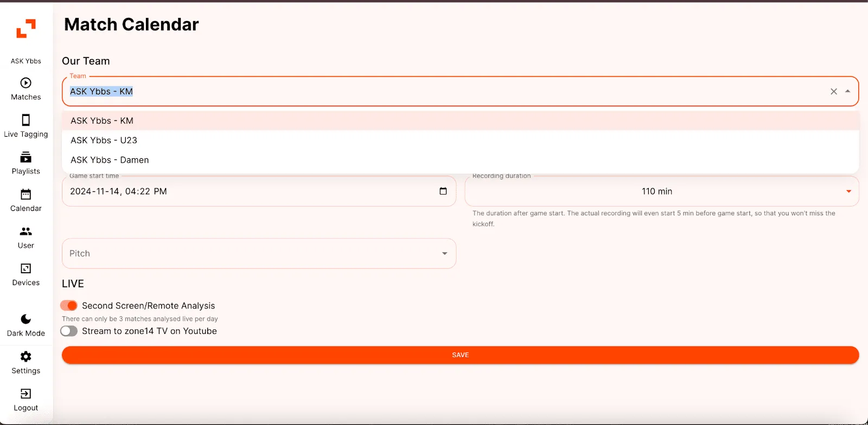Toggle Second Screen/Remote Analysis switch

pyautogui.click(x=69, y=306)
